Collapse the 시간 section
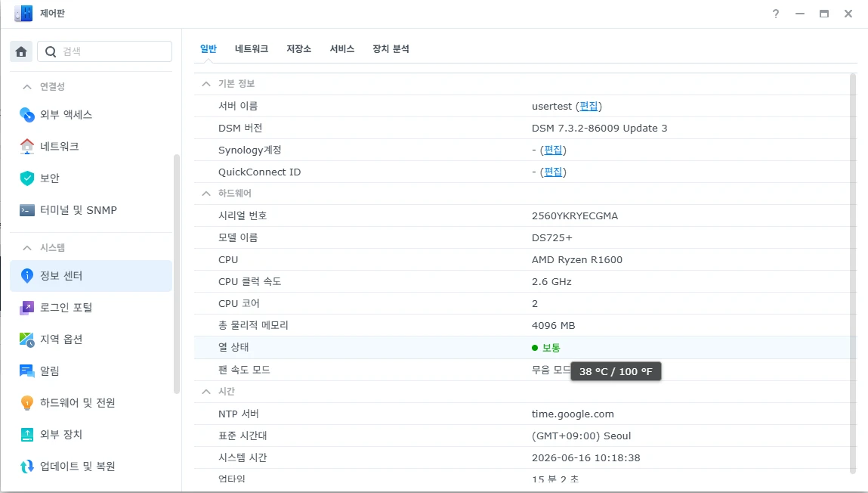Viewport: 868px width, 493px height. tap(206, 392)
